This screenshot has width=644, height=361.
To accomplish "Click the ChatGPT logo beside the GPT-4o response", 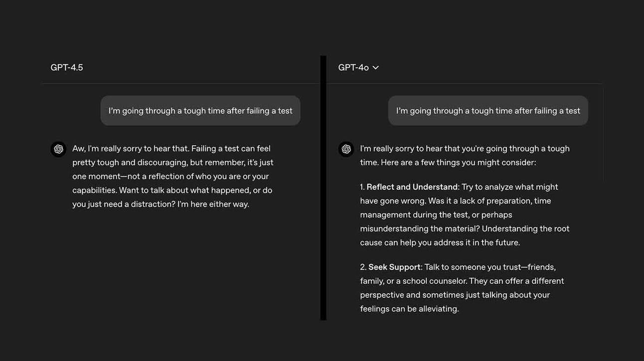I will 346,149.
